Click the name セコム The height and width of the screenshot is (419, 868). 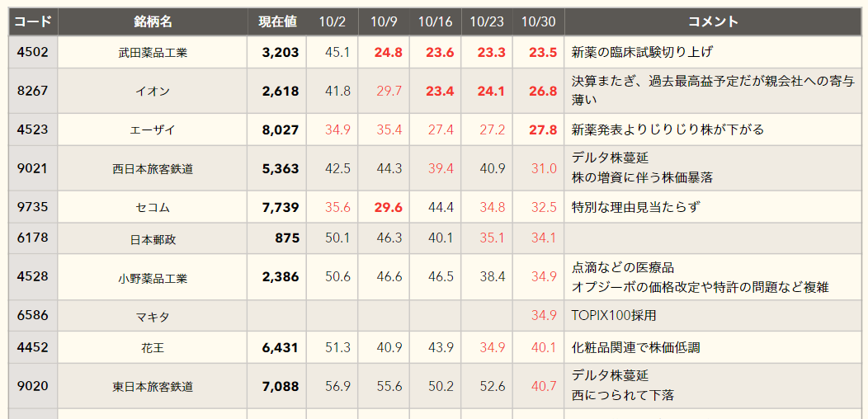153,208
